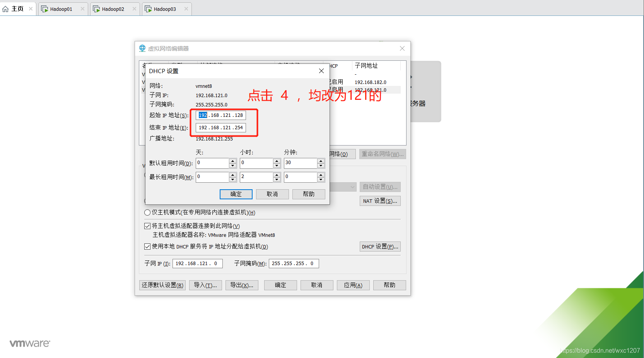Increase default lease minutes value

click(x=321, y=161)
